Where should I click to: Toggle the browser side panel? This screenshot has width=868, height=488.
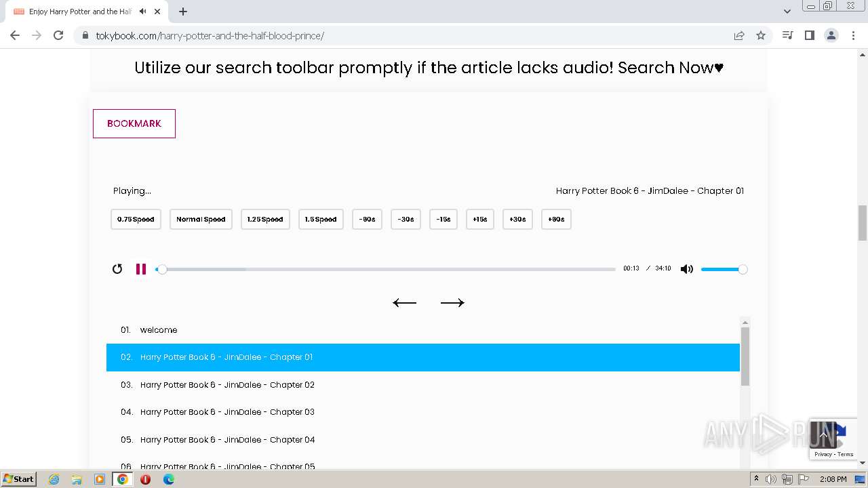pyautogui.click(x=809, y=35)
